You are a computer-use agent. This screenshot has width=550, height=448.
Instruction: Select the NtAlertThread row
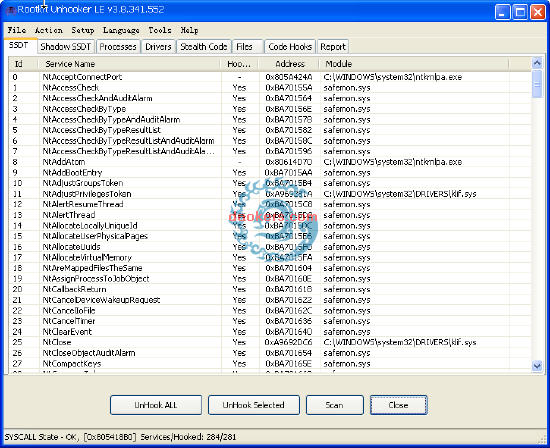click(270, 215)
